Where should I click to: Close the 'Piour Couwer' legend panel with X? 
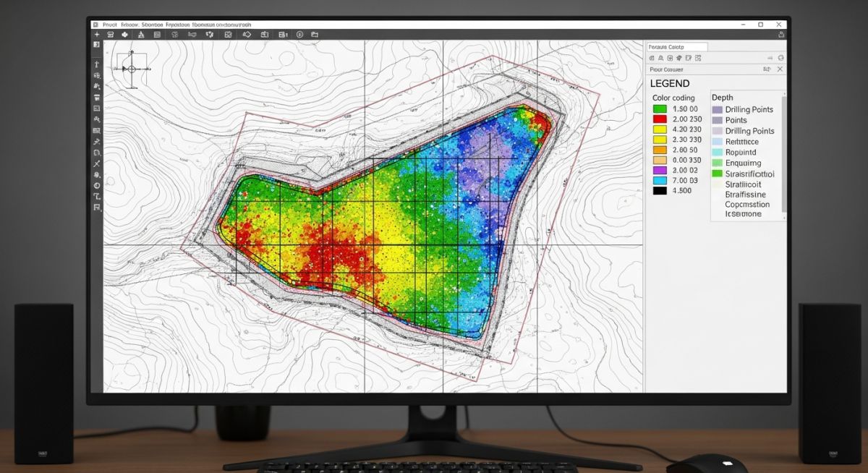coord(780,69)
